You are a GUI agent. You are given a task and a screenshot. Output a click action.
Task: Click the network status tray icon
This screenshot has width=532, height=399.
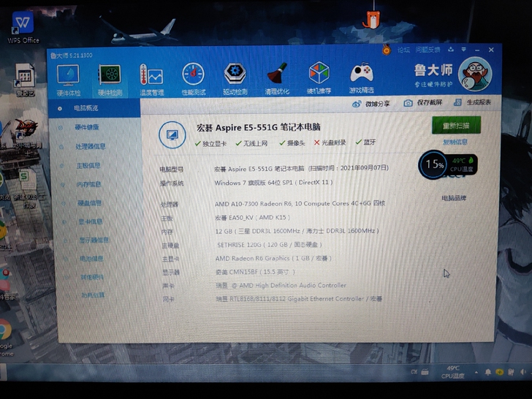tap(511, 372)
